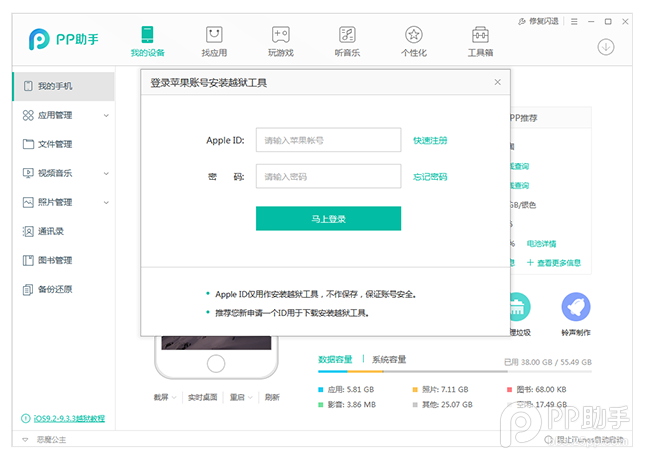The image size is (645, 460).
Task: Click the 我的手机 phone icon
Action: [x=28, y=86]
